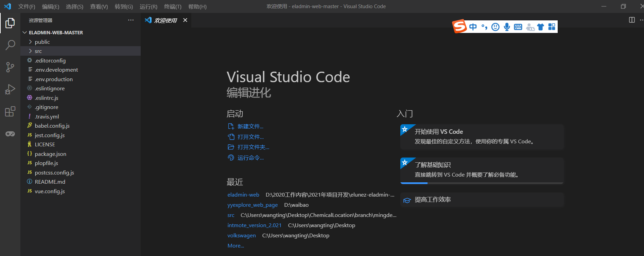Open recent project eladmin-web
The width and height of the screenshot is (644, 256).
tap(243, 195)
